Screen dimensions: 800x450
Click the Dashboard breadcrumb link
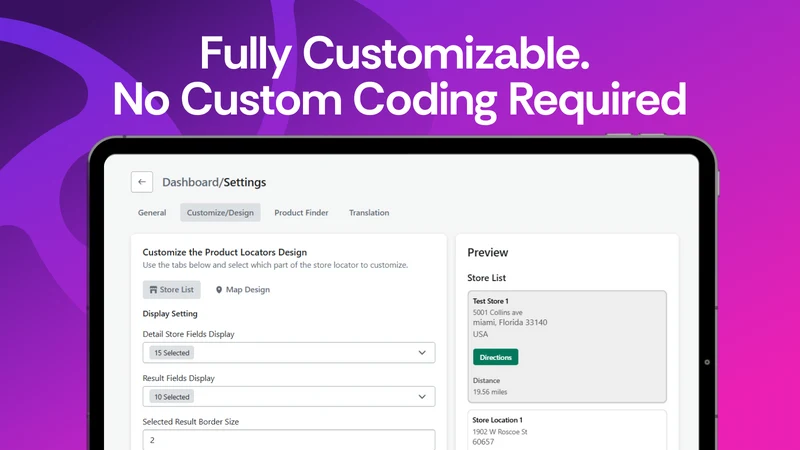point(190,182)
